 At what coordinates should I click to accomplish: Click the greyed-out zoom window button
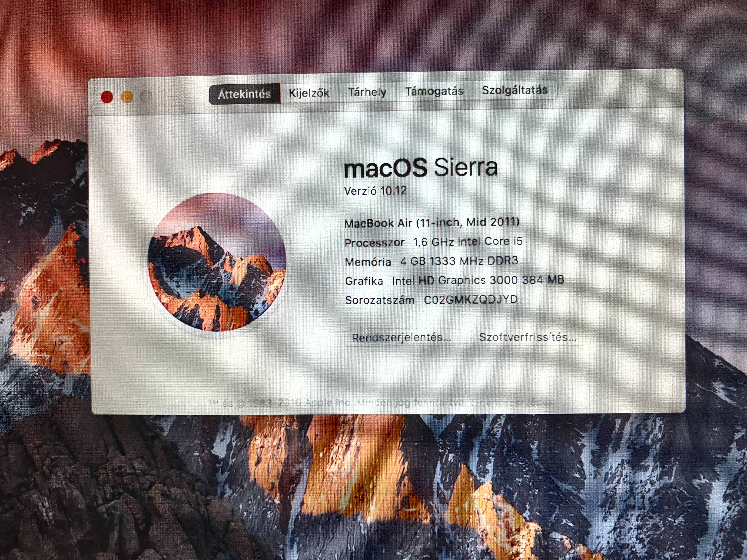(x=146, y=96)
